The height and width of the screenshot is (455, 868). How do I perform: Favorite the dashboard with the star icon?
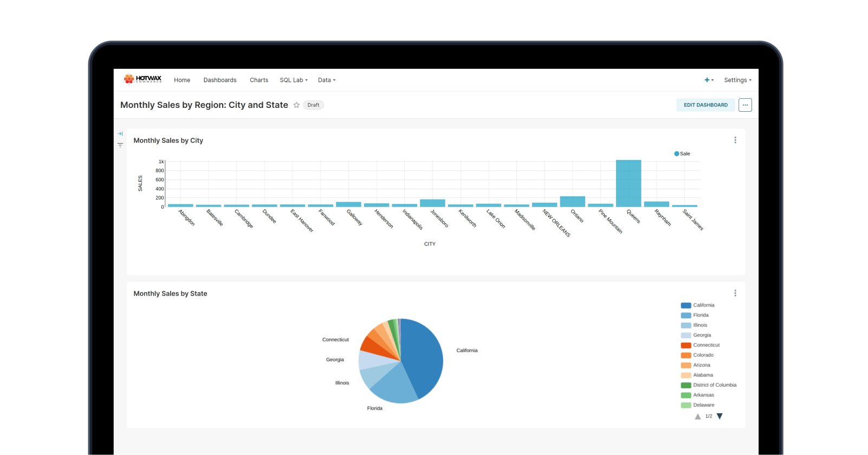[296, 105]
